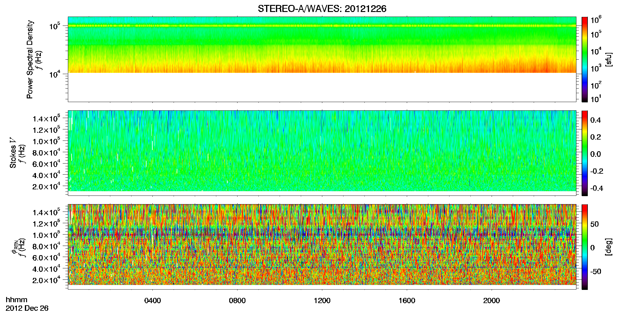The width and height of the screenshot is (644, 332).
Task: Select the 0800 time axis label
Action: point(237,301)
